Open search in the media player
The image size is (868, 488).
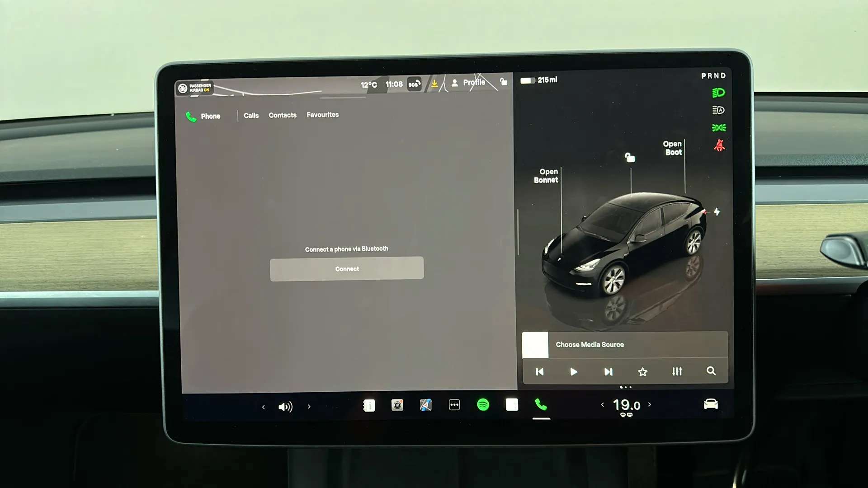pyautogui.click(x=711, y=371)
